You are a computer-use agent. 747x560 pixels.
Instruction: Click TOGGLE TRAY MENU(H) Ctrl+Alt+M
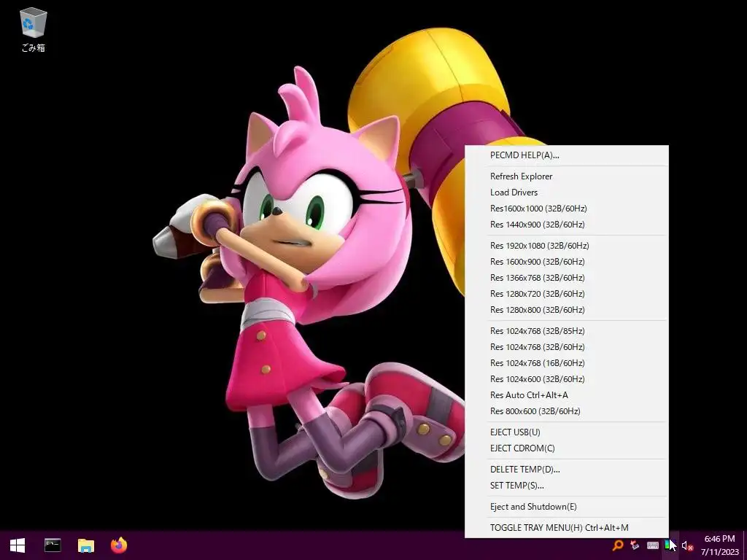[x=566, y=528]
